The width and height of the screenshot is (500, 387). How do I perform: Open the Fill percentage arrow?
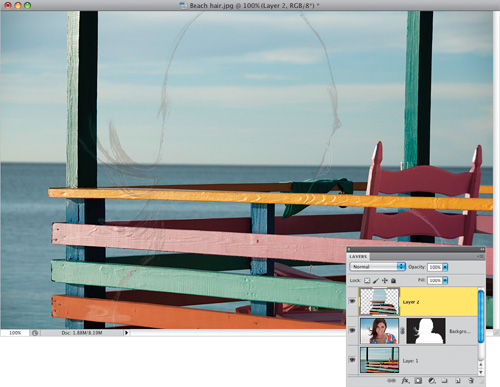[x=445, y=280]
